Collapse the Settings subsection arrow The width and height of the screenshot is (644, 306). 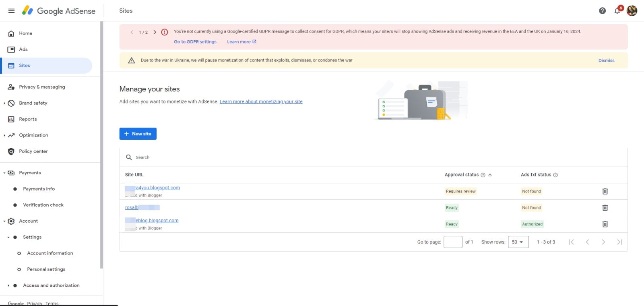pyautogui.click(x=8, y=238)
